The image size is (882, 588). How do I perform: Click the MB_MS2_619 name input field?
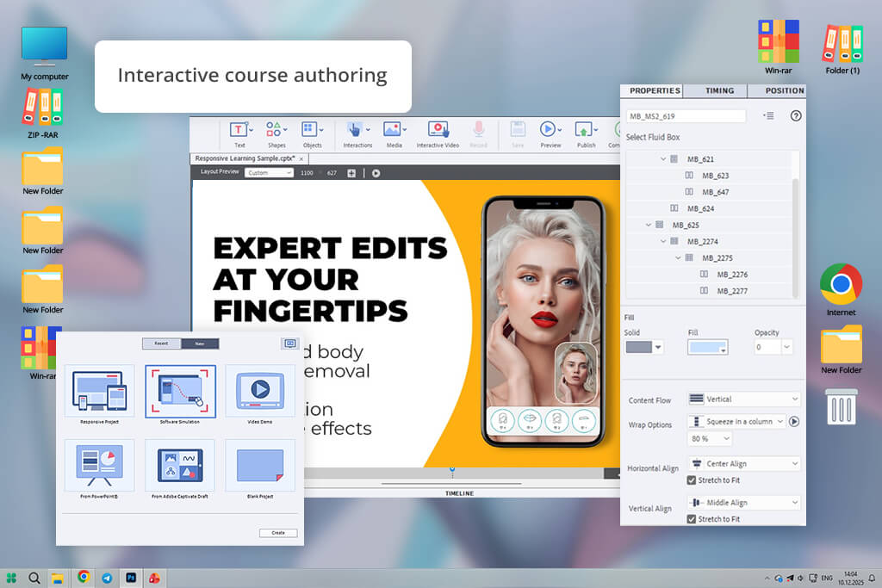tap(686, 116)
